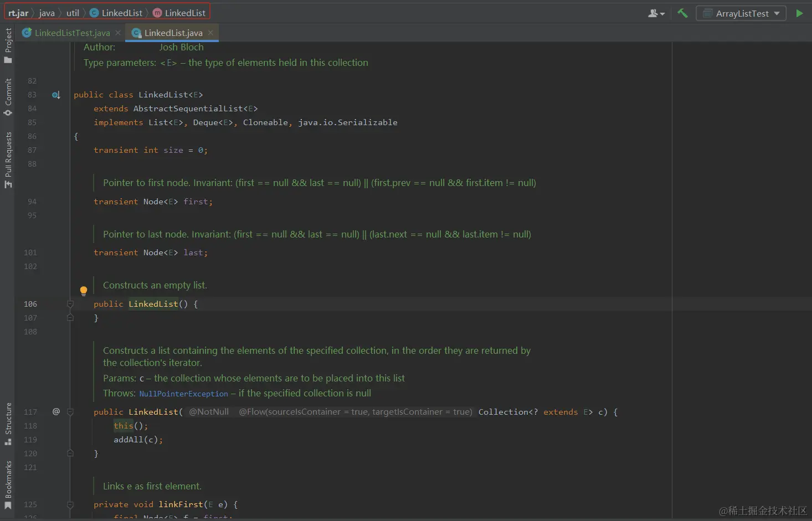Click AbstractSequentialList in the extends clause
The height and width of the screenshot is (521, 812).
[x=188, y=109]
